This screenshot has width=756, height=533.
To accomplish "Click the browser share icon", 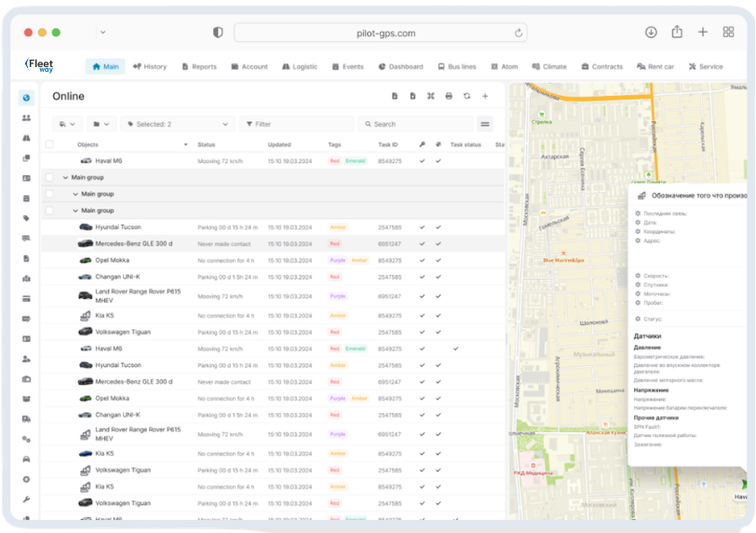I will pos(677,32).
